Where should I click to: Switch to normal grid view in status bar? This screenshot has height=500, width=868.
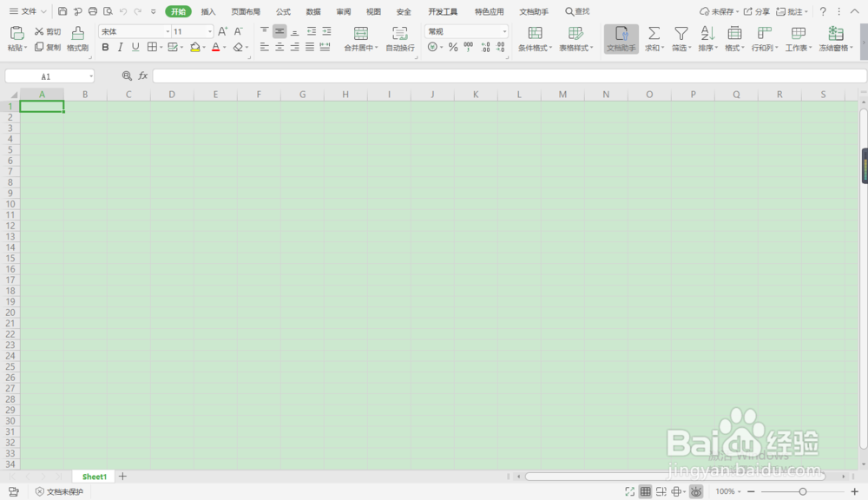click(x=646, y=491)
